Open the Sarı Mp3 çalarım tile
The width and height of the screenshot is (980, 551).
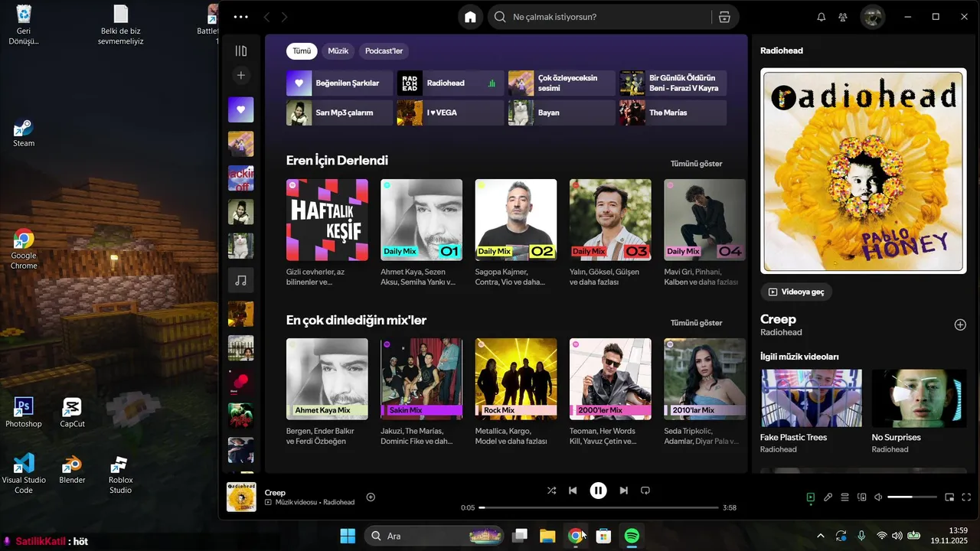tap(339, 112)
